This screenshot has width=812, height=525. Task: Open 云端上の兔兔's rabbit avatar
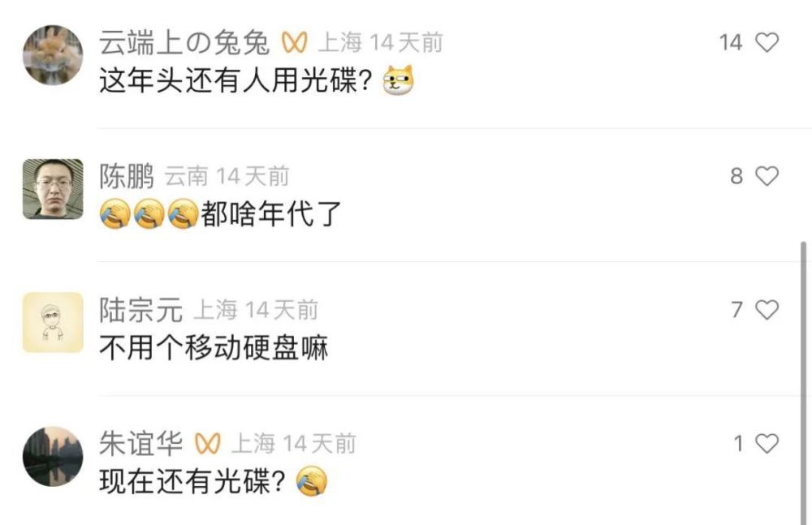pyautogui.click(x=53, y=55)
